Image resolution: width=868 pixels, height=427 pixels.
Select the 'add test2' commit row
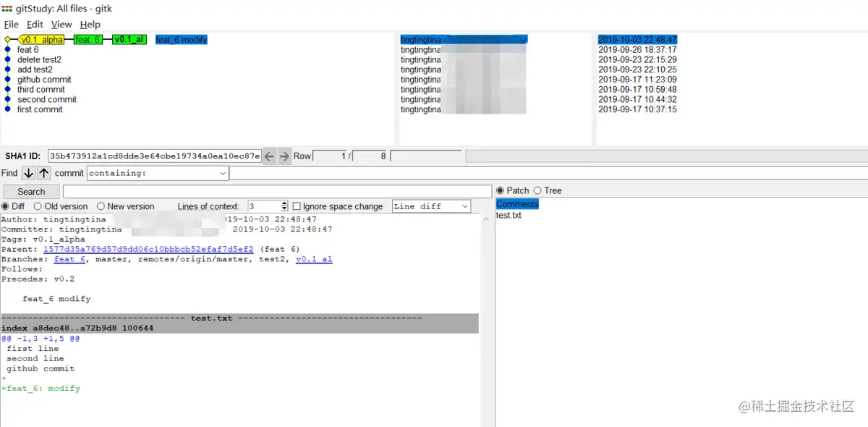tap(35, 70)
